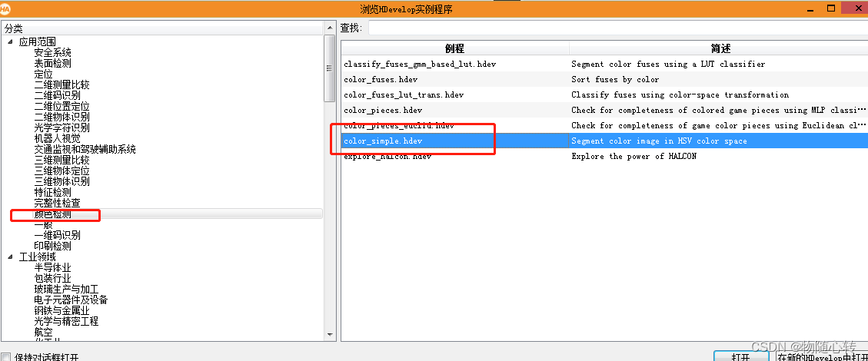Viewport: 868px width, 361px height.
Task: Click the category tree scrollbar up arrow
Action: click(x=330, y=28)
